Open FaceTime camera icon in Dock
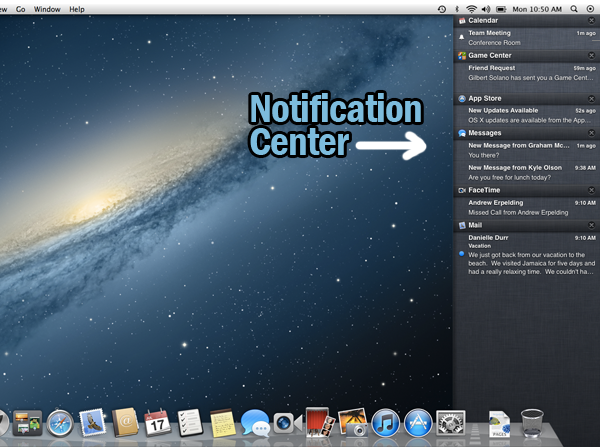 [287, 423]
